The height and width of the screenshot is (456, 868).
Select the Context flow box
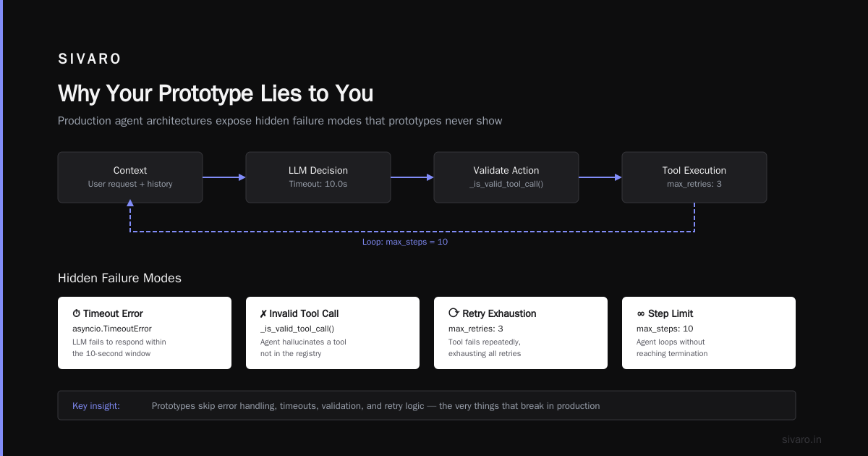[130, 177]
